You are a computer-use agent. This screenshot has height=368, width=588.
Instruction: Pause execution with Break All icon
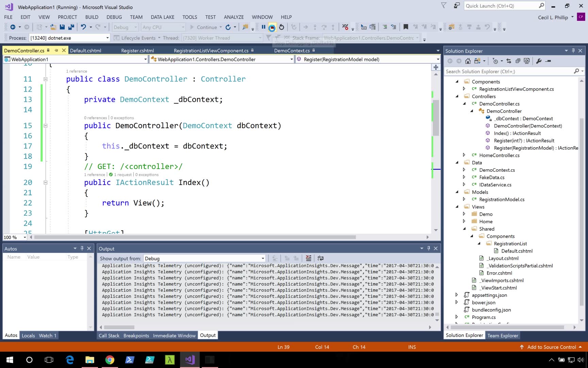click(263, 27)
